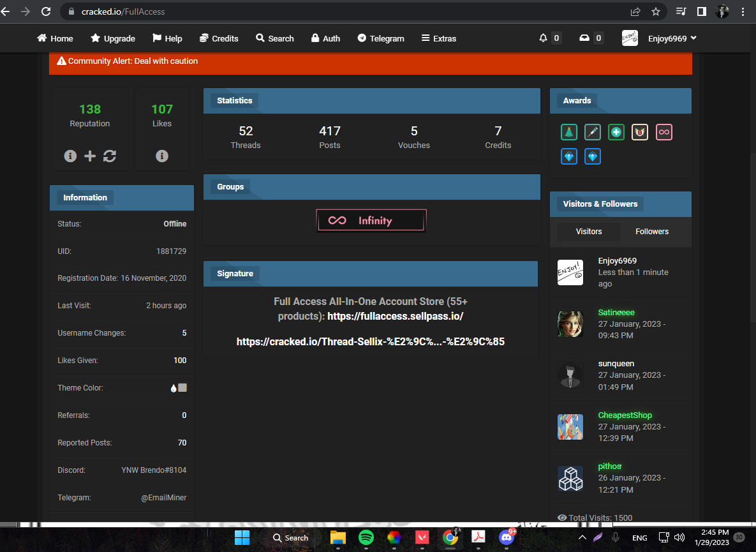
Task: Click the reputation info icon
Action: click(70, 156)
